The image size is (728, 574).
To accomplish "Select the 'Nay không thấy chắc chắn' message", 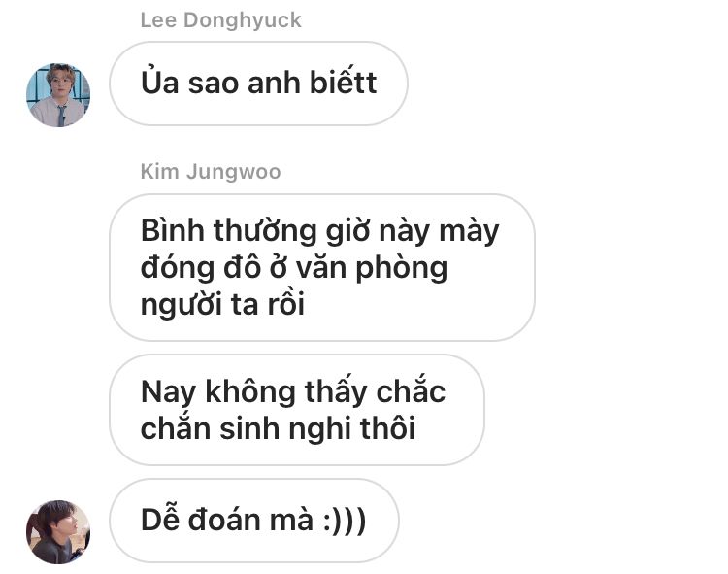I will (297, 410).
